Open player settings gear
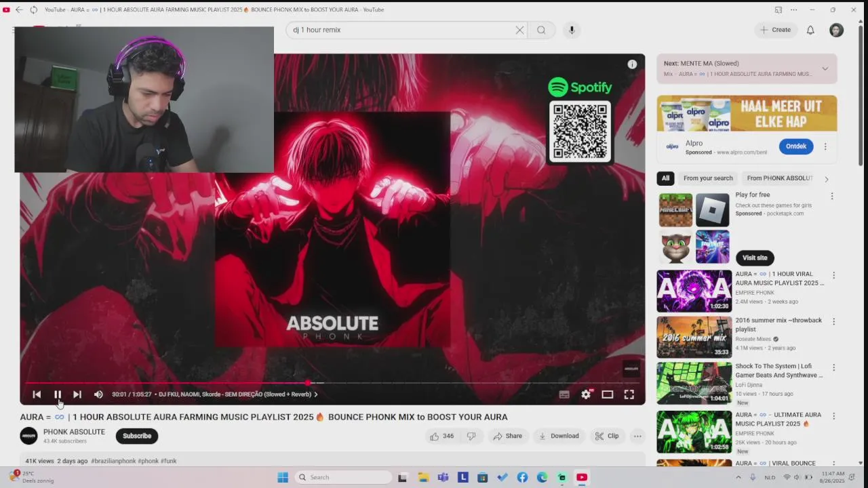 coord(586,394)
